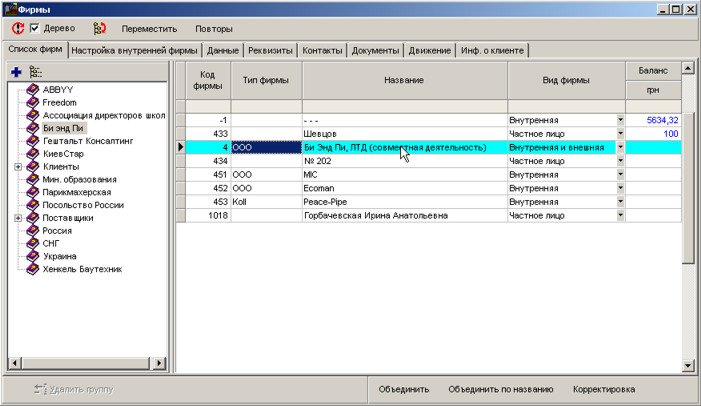Viewport: 701px width, 406px height.
Task: Expand the Поставщики tree node
Action: (x=18, y=217)
